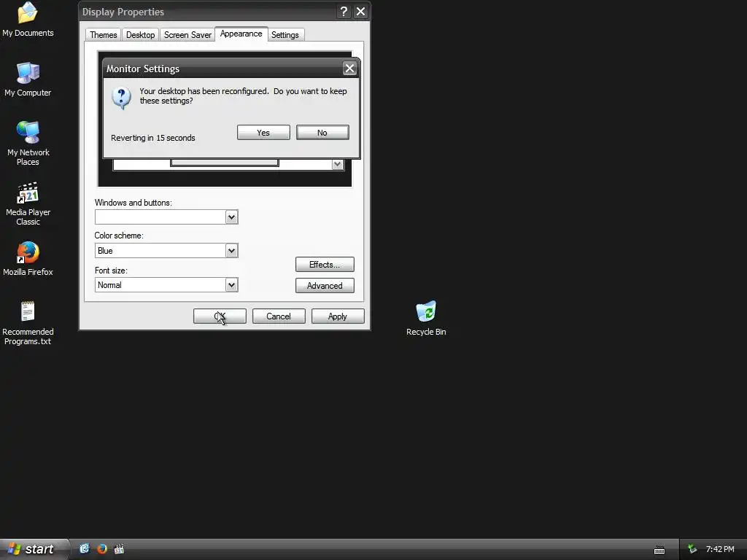Screen dimensions: 747x560
Task: Switch to the Themes tab
Action: pyautogui.click(x=104, y=35)
